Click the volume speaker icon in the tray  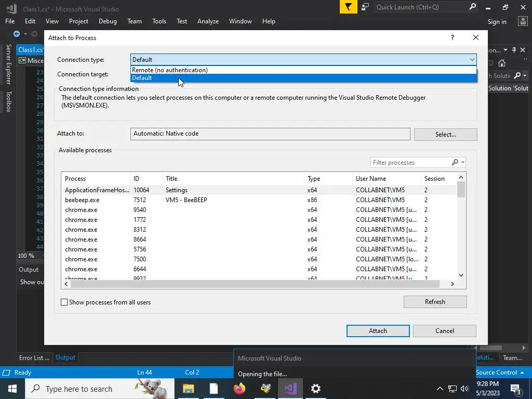click(464, 389)
